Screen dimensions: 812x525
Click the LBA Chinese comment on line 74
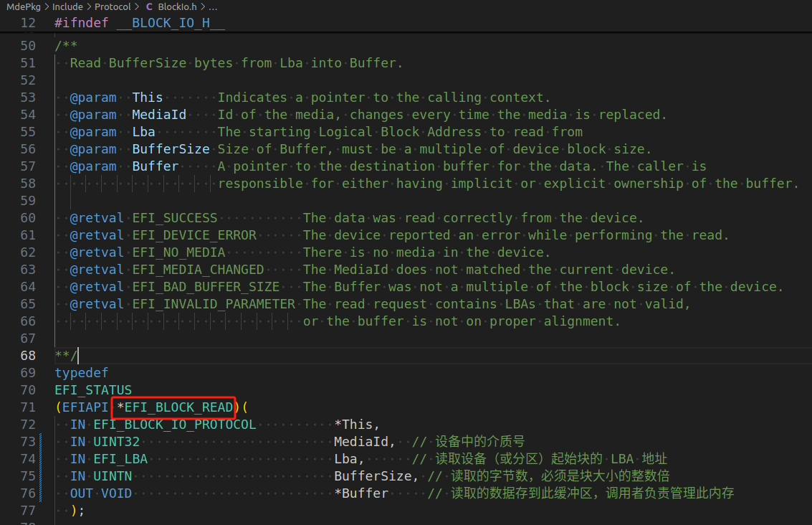(540, 459)
